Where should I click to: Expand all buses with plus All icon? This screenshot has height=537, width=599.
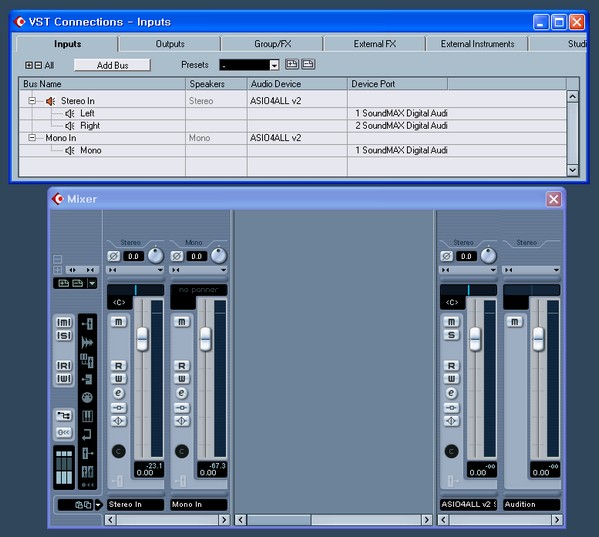click(29, 65)
